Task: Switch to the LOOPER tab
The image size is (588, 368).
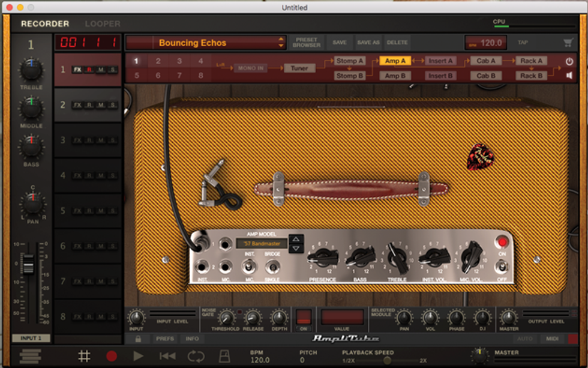Action: (102, 24)
